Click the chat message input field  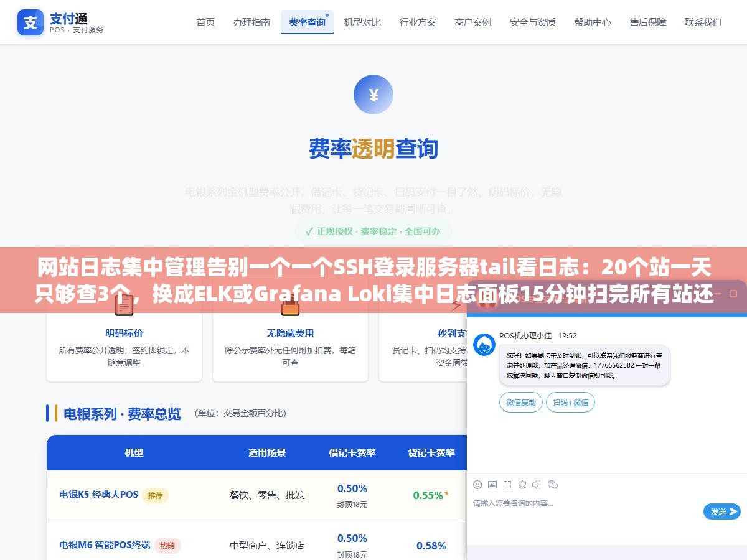[585, 510]
